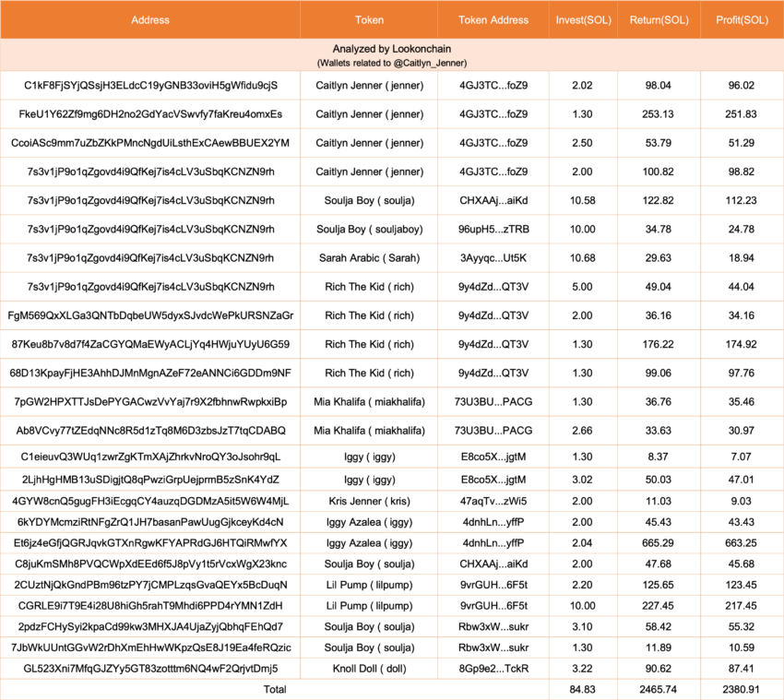Click the profit value 97.76
784x700 pixels.
click(x=741, y=373)
